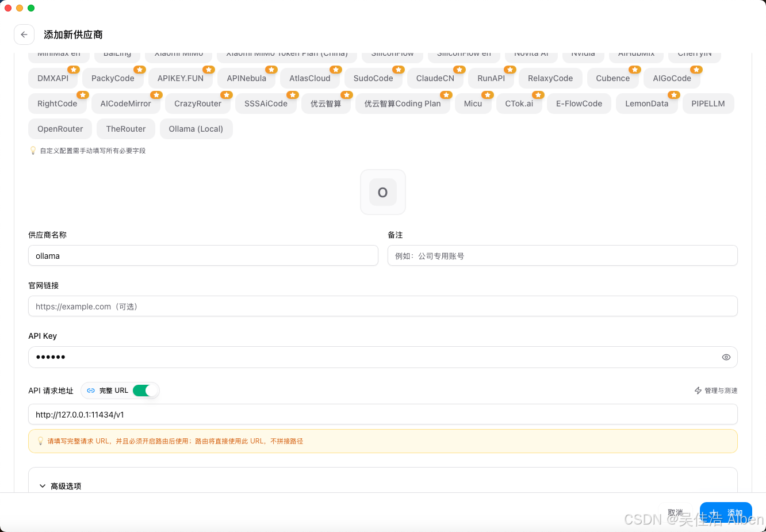This screenshot has height=532, width=766.
Task: Click the 备注 input field
Action: click(562, 256)
